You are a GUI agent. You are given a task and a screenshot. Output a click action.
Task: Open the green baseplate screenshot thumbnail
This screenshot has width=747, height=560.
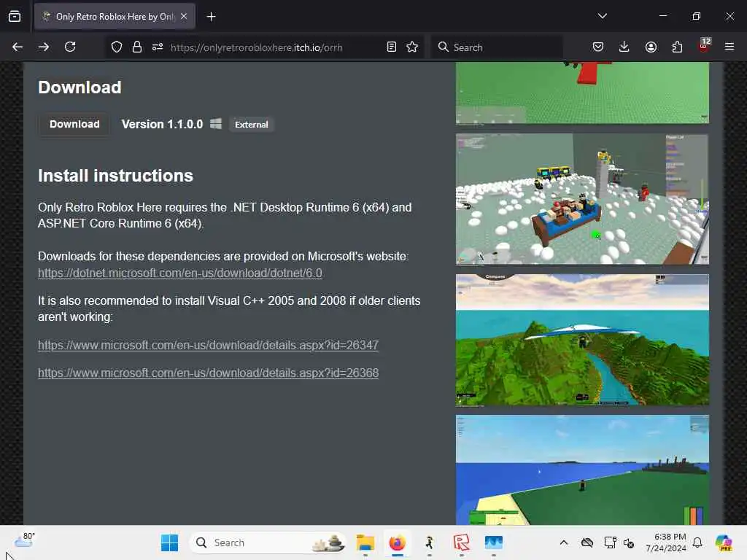click(x=582, y=93)
